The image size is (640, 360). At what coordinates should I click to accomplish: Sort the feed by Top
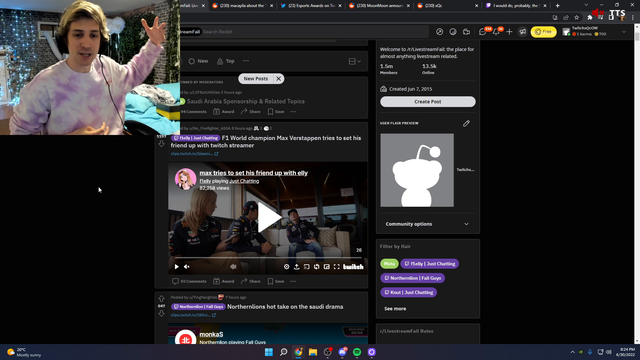[226, 61]
